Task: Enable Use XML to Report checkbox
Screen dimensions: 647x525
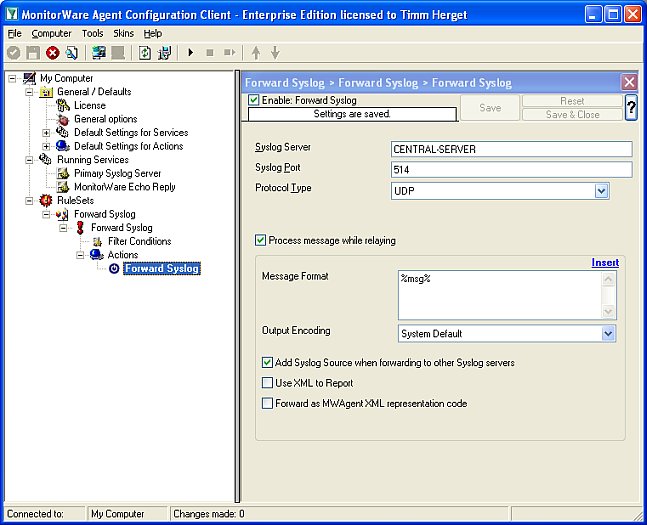Action: (267, 383)
